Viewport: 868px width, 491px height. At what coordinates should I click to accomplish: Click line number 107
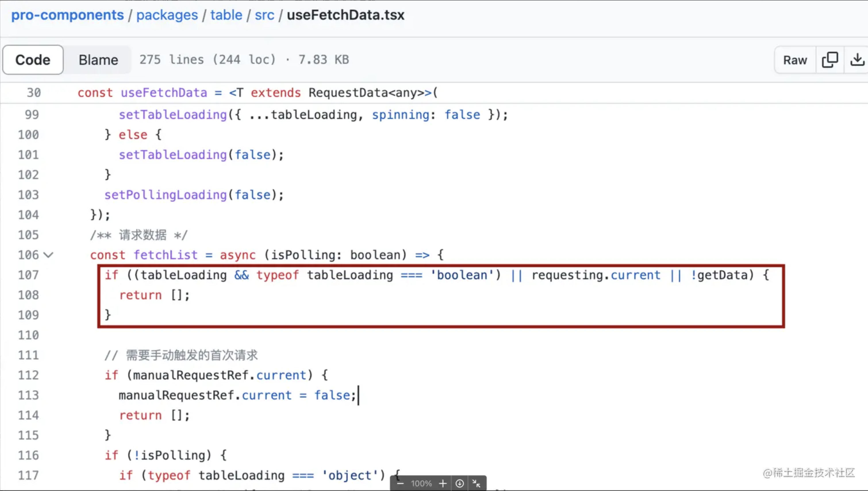[x=28, y=275]
